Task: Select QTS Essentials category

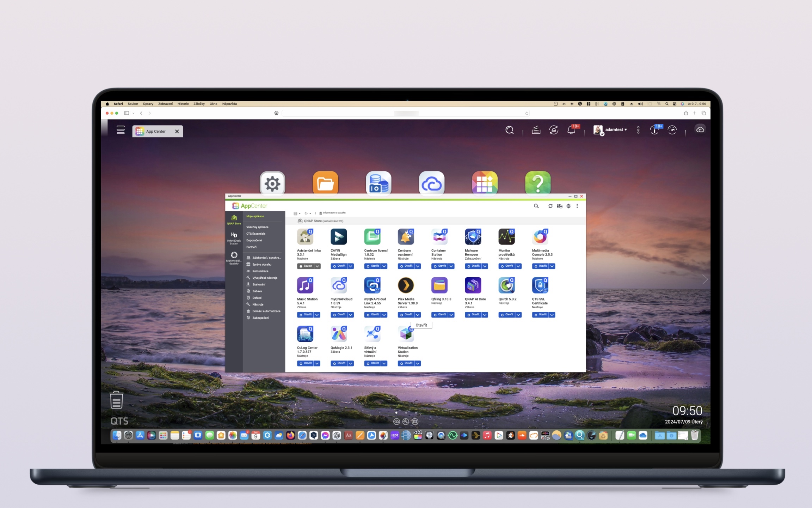Action: pyautogui.click(x=256, y=234)
